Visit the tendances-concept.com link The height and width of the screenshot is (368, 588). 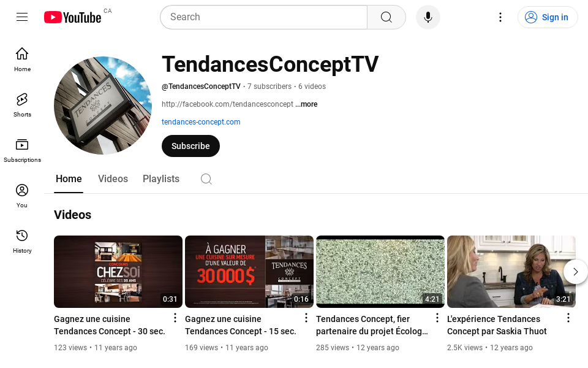click(201, 122)
